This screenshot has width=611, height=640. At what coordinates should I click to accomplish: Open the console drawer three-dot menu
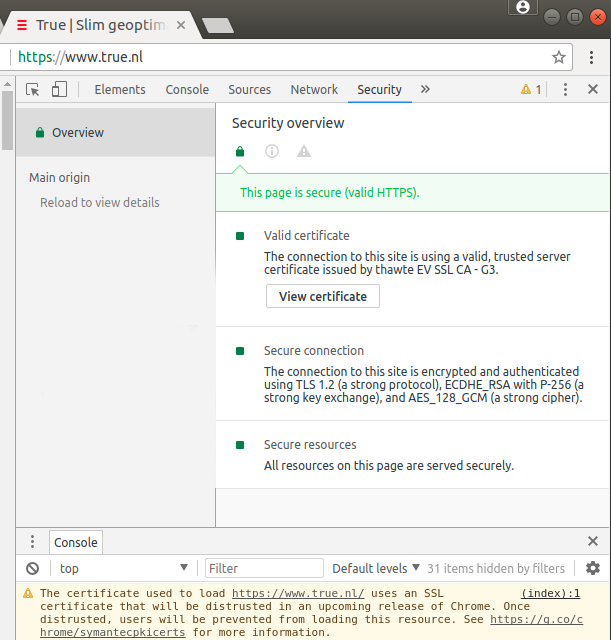[32, 542]
